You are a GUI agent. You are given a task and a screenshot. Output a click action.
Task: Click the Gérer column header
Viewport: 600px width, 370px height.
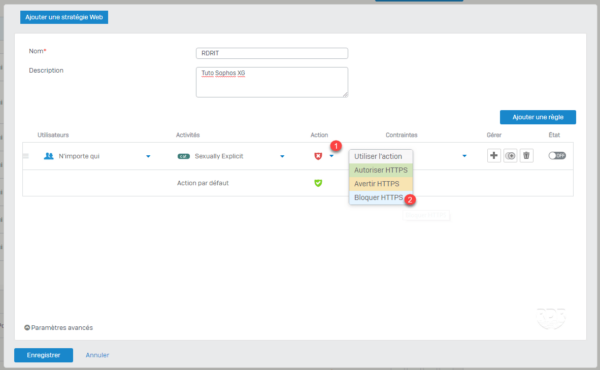pos(494,135)
